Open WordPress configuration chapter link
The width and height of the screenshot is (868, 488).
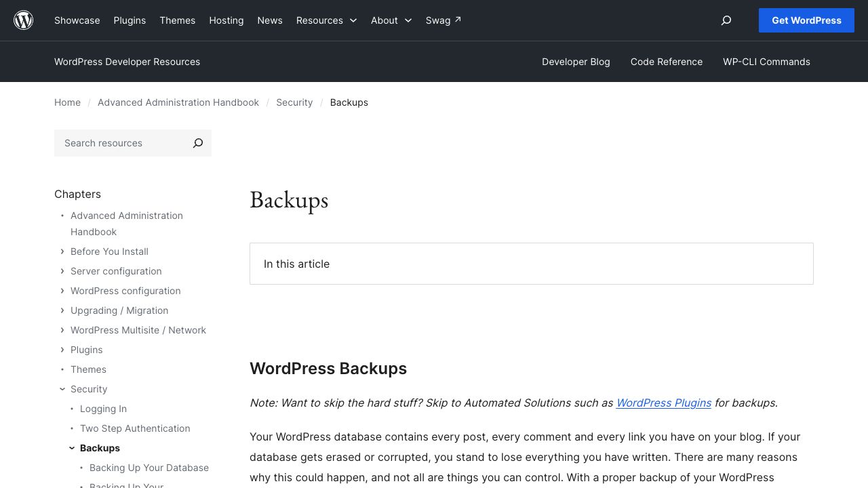click(125, 291)
